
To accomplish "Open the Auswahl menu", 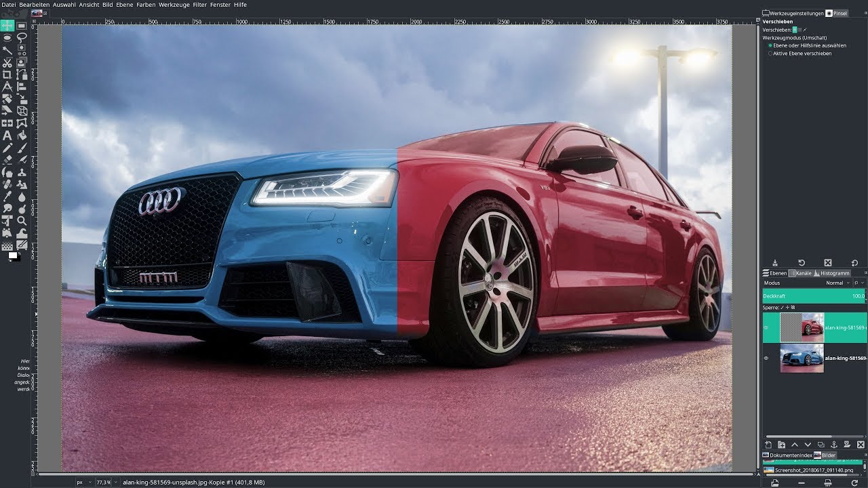I will pyautogui.click(x=64, y=5).
